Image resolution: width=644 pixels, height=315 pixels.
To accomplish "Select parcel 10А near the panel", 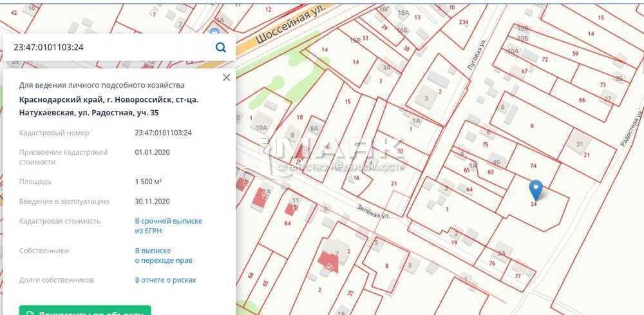I will [261, 128].
